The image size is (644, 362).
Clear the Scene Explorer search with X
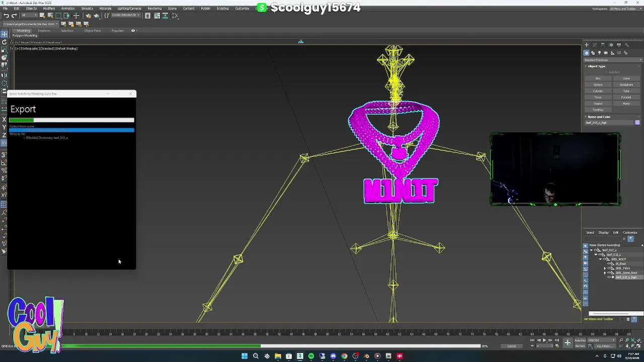[x=624, y=239]
